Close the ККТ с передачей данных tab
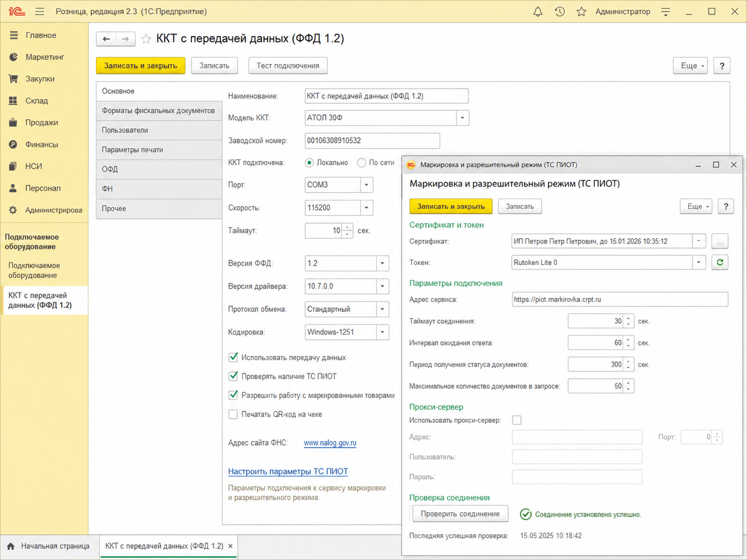The image size is (747, 560). 231,546
